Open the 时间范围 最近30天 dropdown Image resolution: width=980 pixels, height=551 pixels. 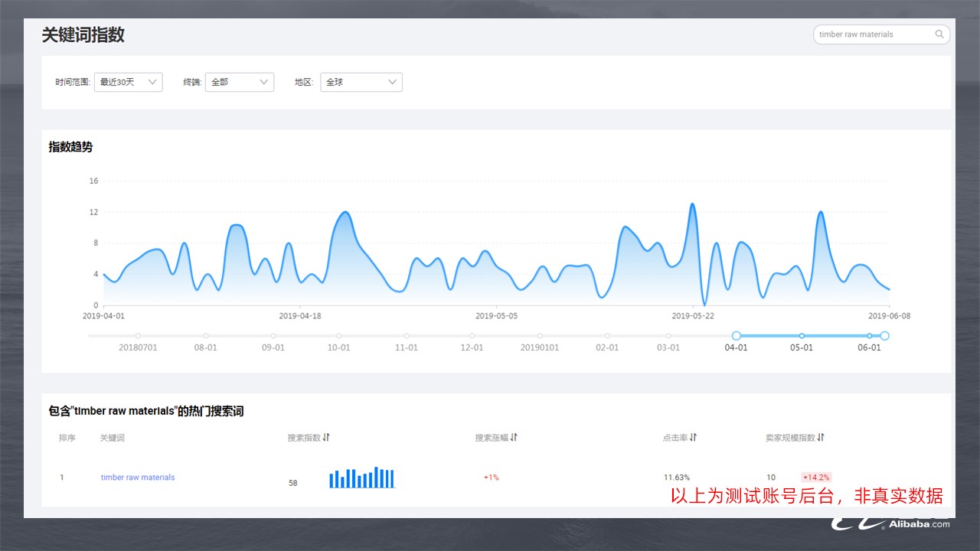tap(128, 82)
